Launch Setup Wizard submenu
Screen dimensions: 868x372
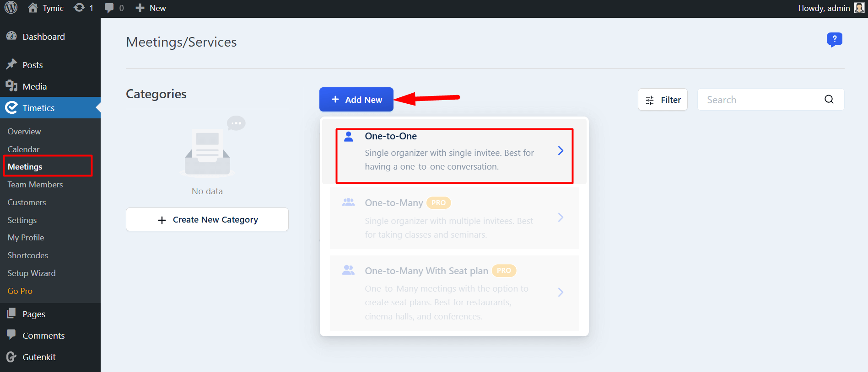(x=32, y=273)
